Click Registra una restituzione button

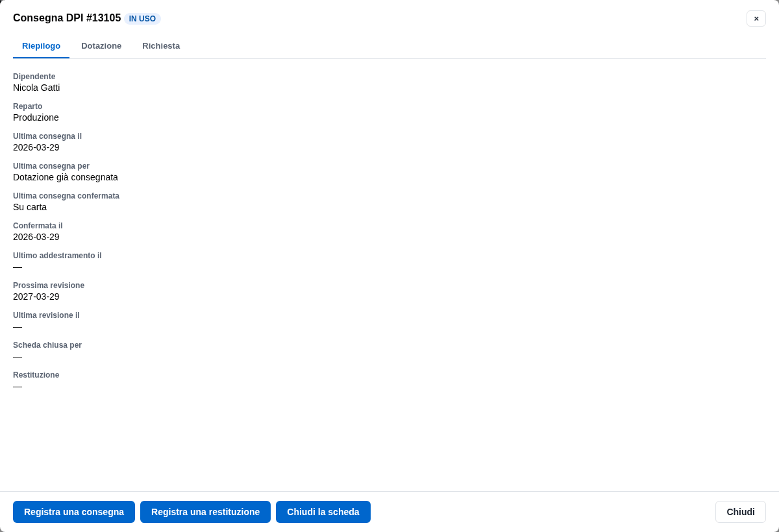coord(205,512)
